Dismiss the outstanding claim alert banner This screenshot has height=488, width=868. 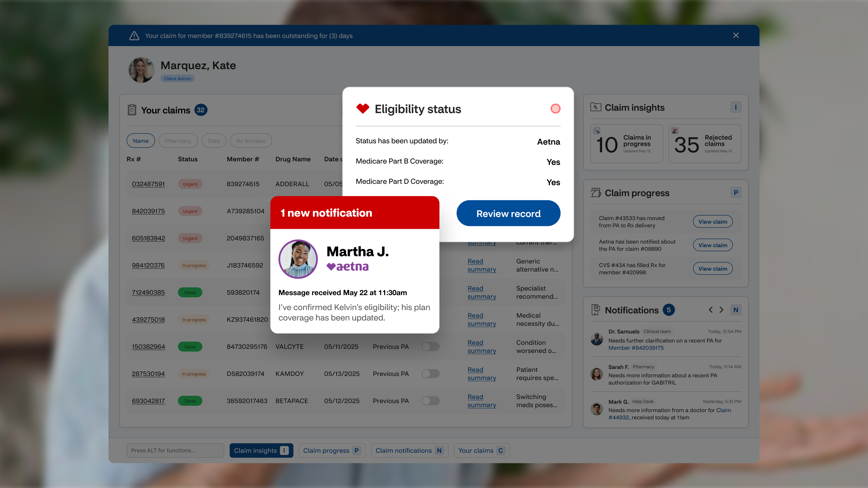[x=736, y=35]
